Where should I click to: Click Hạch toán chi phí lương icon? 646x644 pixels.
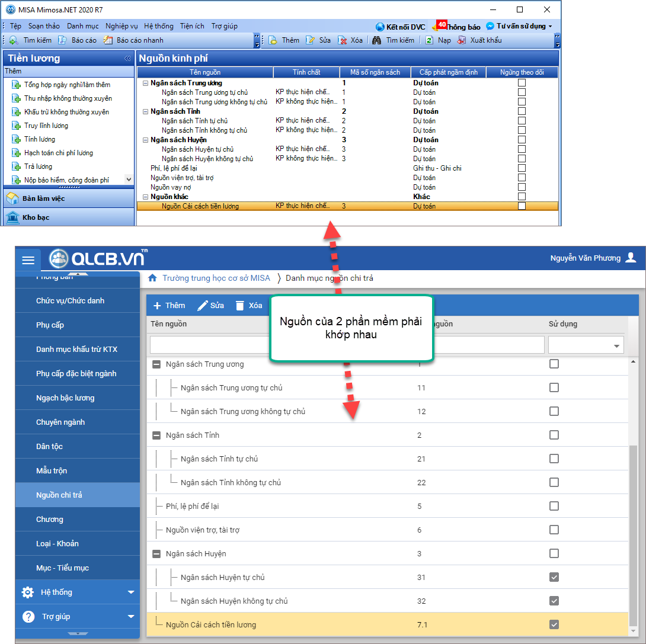17,153
